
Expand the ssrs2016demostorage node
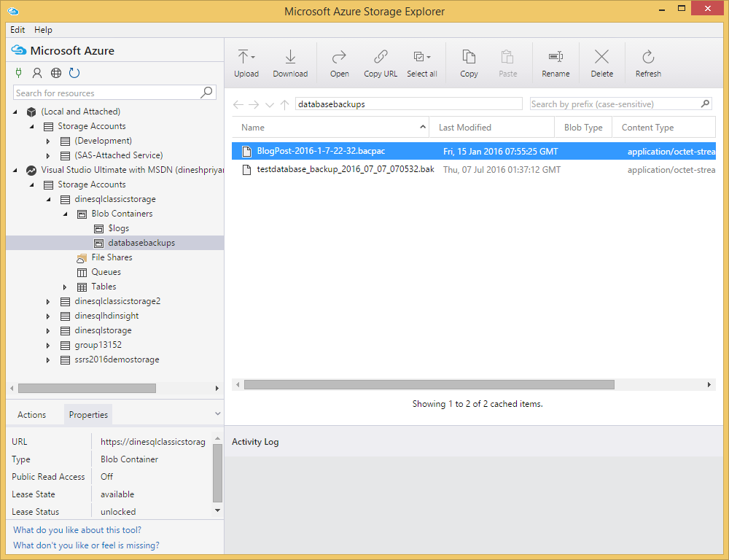pyautogui.click(x=48, y=360)
